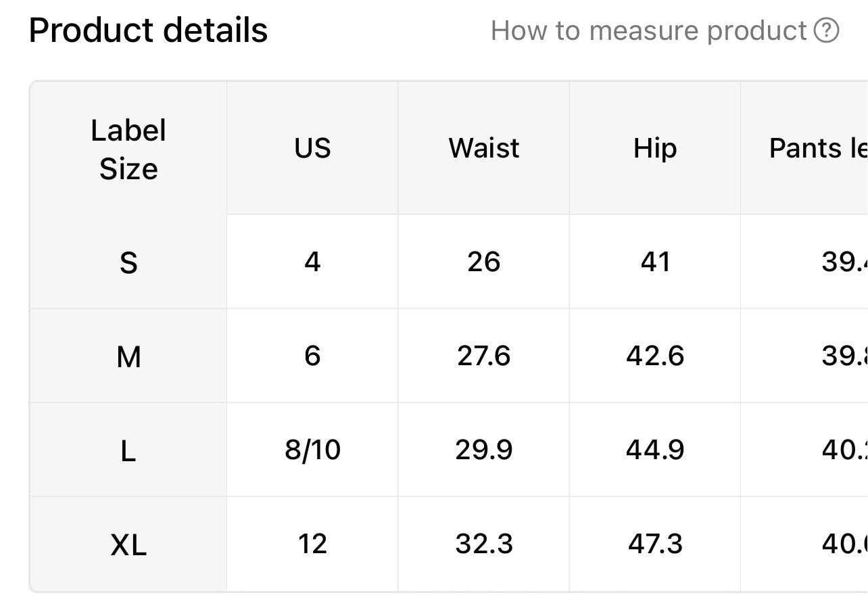Select the M size row label

(128, 356)
